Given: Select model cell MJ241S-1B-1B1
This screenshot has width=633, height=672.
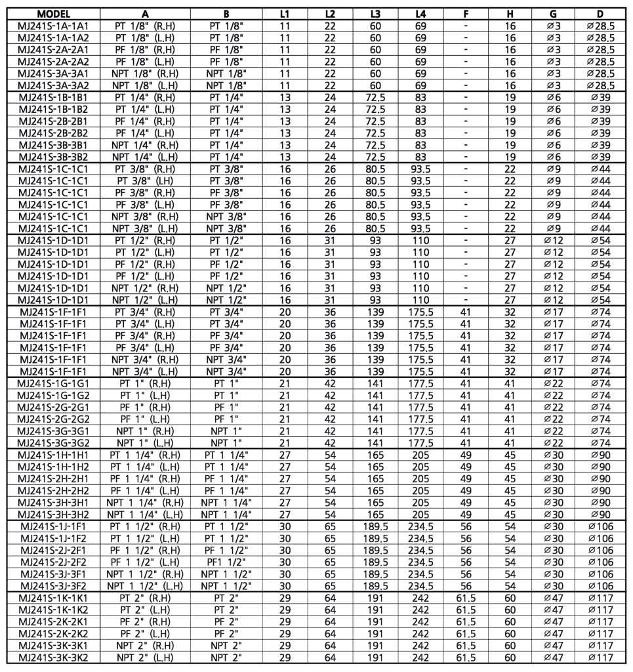Looking at the screenshot, I should click(53, 97).
